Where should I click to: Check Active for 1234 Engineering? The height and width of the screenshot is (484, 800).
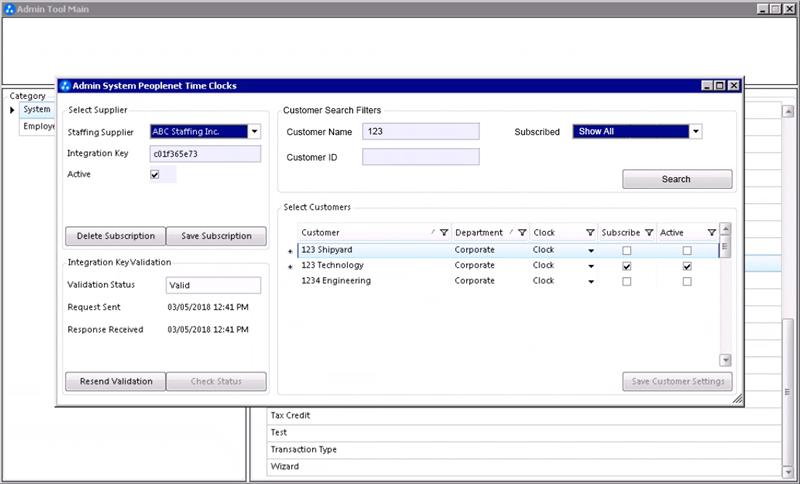pyautogui.click(x=687, y=282)
